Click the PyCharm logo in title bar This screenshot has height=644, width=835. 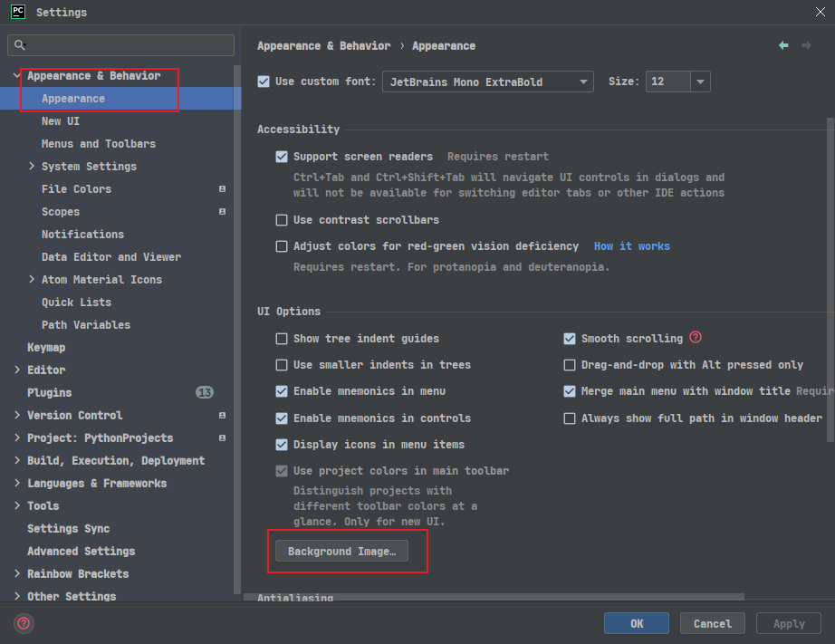pos(17,12)
